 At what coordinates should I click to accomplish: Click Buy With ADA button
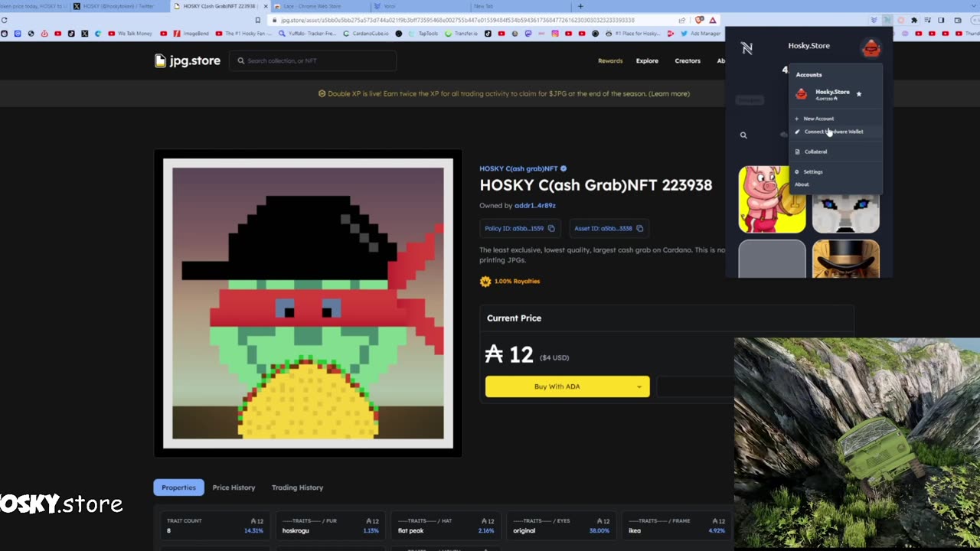coord(567,386)
